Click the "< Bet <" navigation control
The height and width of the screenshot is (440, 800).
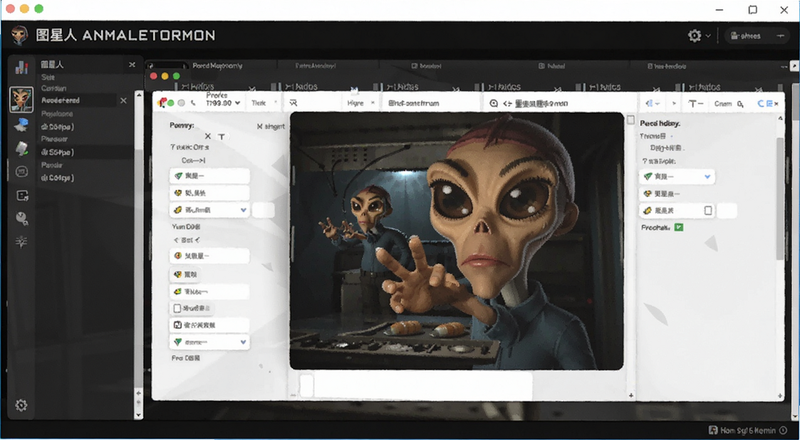pyautogui.click(x=187, y=239)
